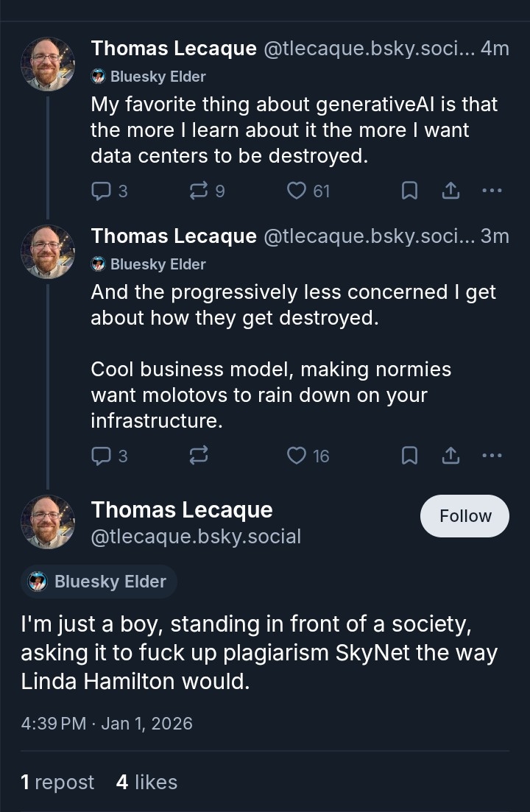View the 1 repost list

click(57, 782)
